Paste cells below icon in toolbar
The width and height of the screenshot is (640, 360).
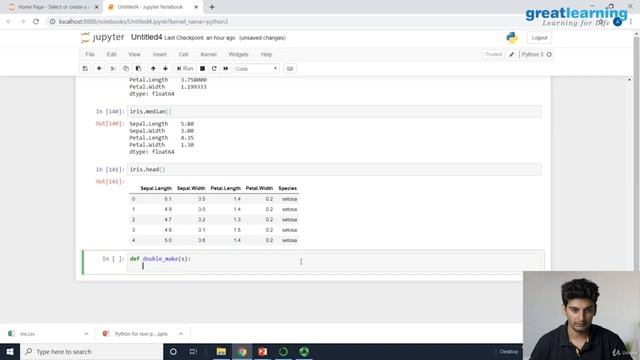[138, 69]
